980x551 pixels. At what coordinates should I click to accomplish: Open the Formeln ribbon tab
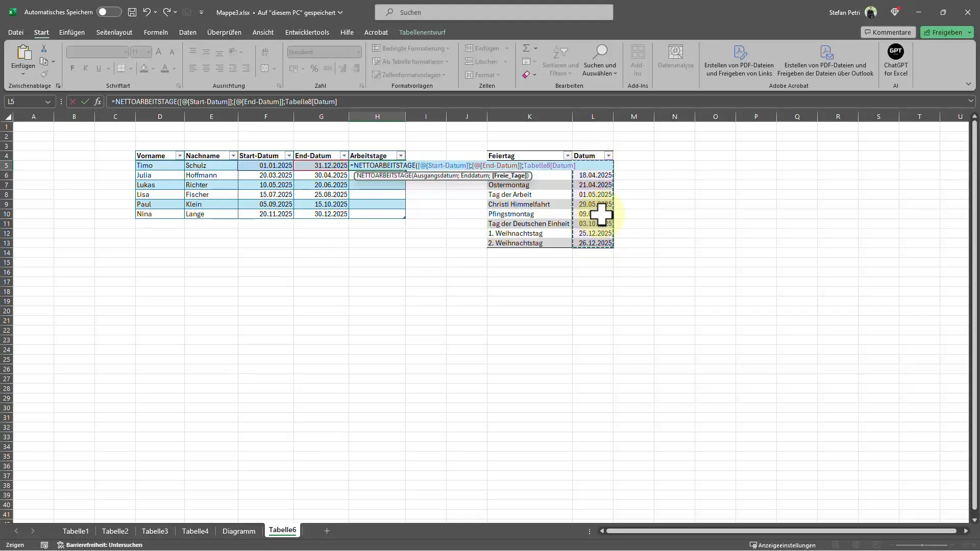(156, 32)
